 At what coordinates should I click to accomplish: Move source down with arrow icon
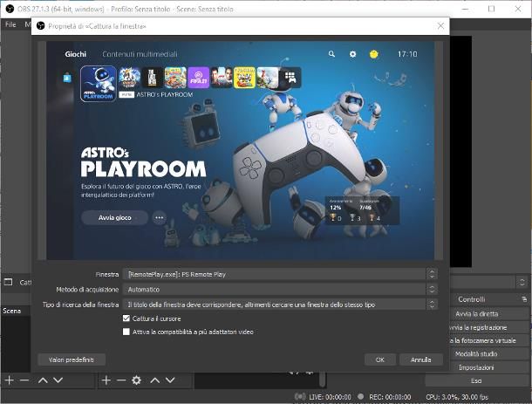tap(170, 380)
